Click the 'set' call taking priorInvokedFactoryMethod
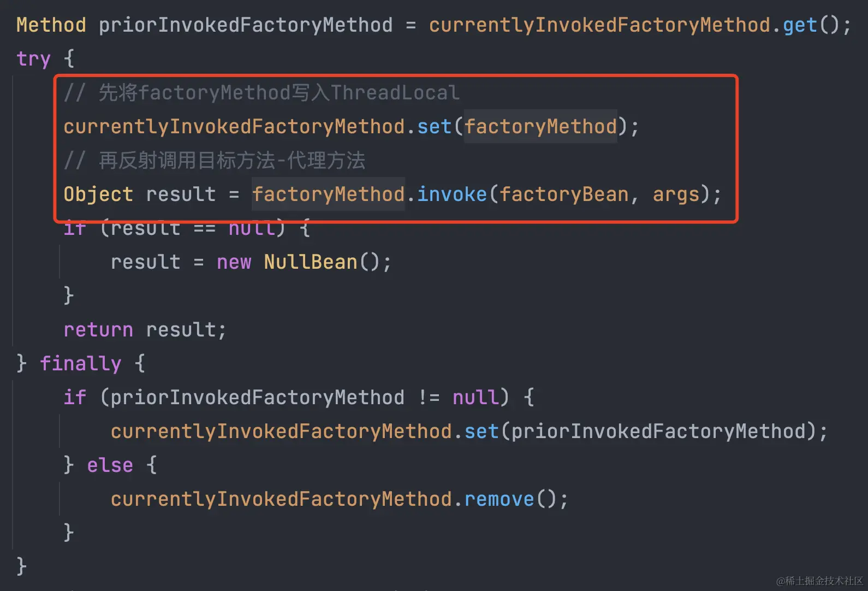 pos(481,432)
